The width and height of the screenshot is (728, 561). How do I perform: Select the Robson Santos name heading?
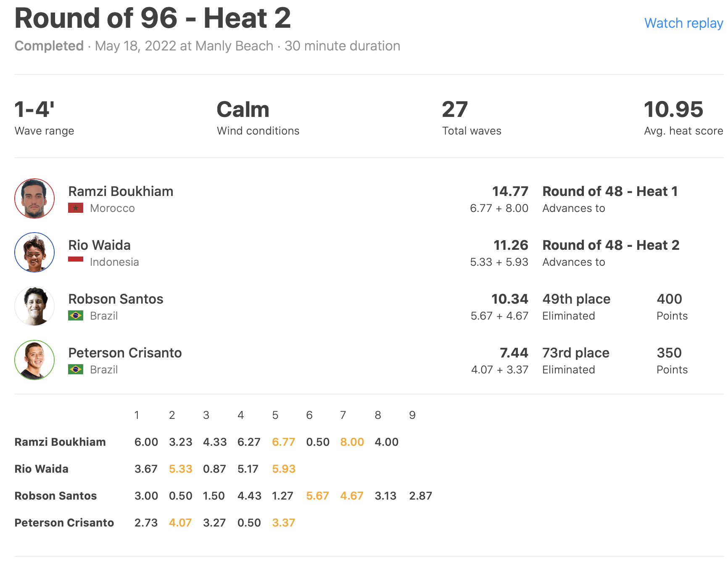click(116, 299)
